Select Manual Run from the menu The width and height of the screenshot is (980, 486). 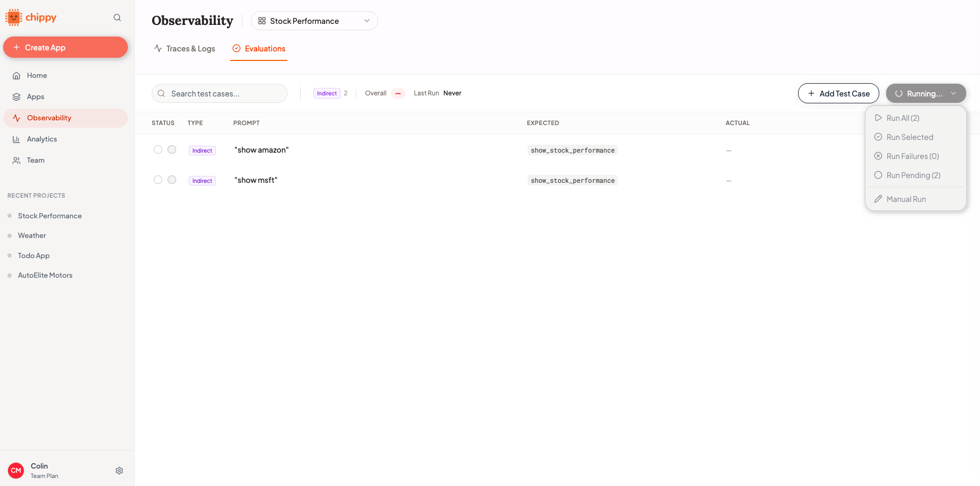point(916,199)
